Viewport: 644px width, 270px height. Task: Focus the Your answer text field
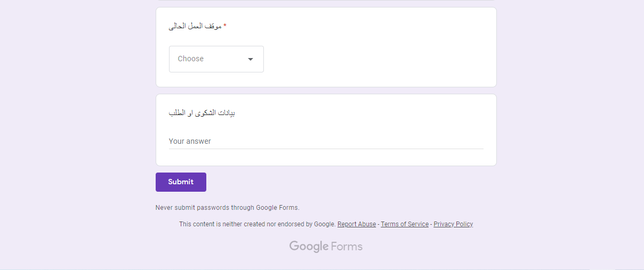pos(326,141)
